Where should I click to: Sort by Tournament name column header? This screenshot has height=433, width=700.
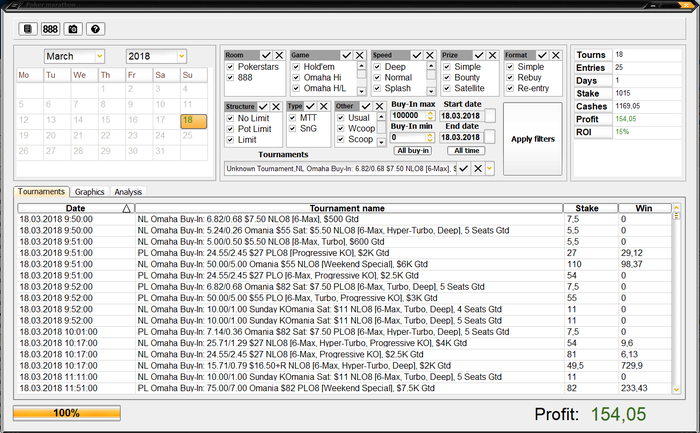[349, 208]
